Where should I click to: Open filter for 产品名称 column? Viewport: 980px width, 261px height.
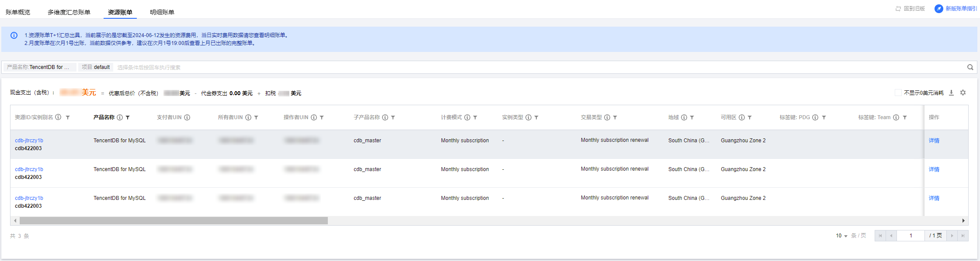(128, 117)
